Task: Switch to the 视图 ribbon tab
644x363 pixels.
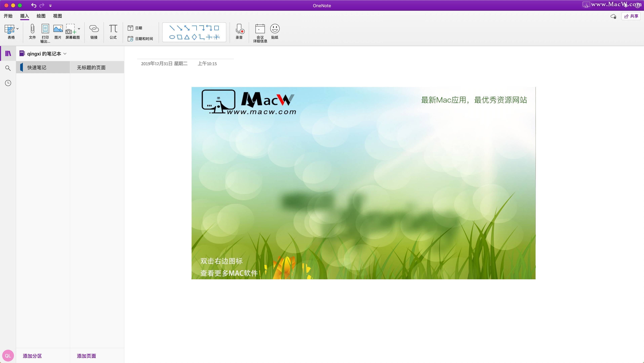Action: [57, 16]
